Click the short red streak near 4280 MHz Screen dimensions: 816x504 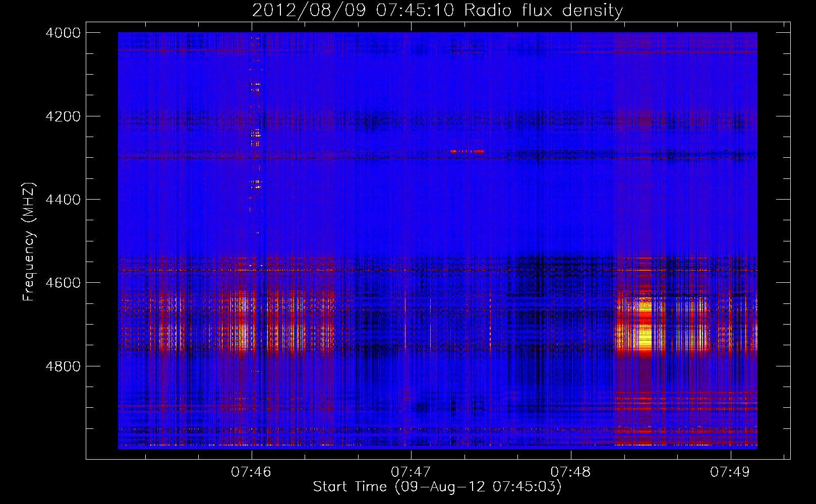pos(467,151)
